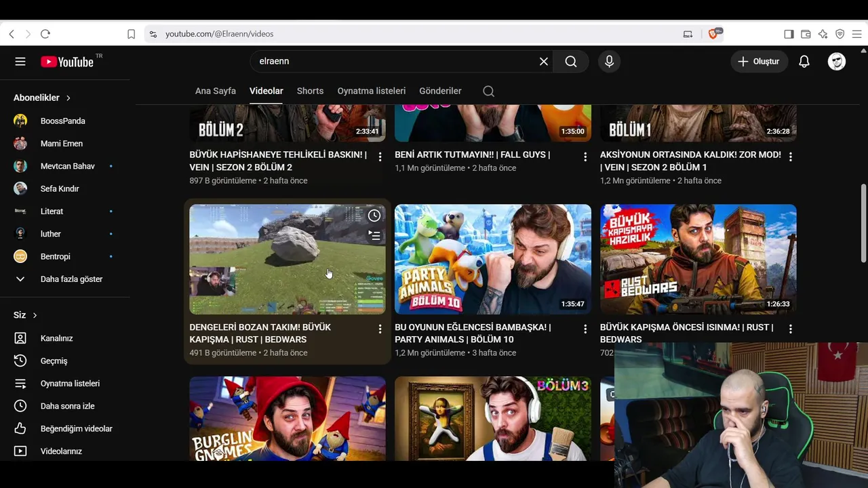Image resolution: width=868 pixels, height=488 pixels.
Task: Go to YouTube home via the logo
Action: pos(66,62)
